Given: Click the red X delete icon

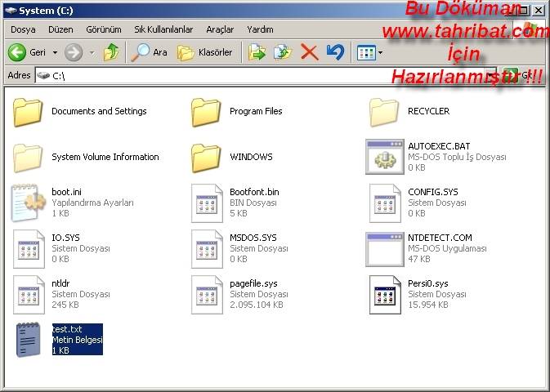Looking at the screenshot, I should pos(309,52).
